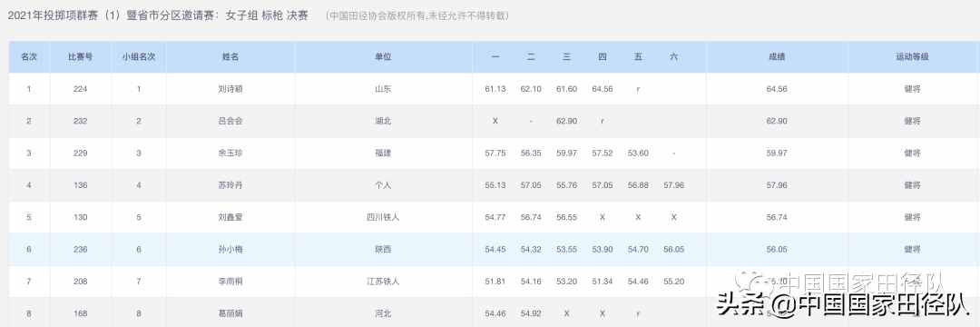Click first-attempt mark 57.75
This screenshot has width=980, height=327.
(495, 154)
